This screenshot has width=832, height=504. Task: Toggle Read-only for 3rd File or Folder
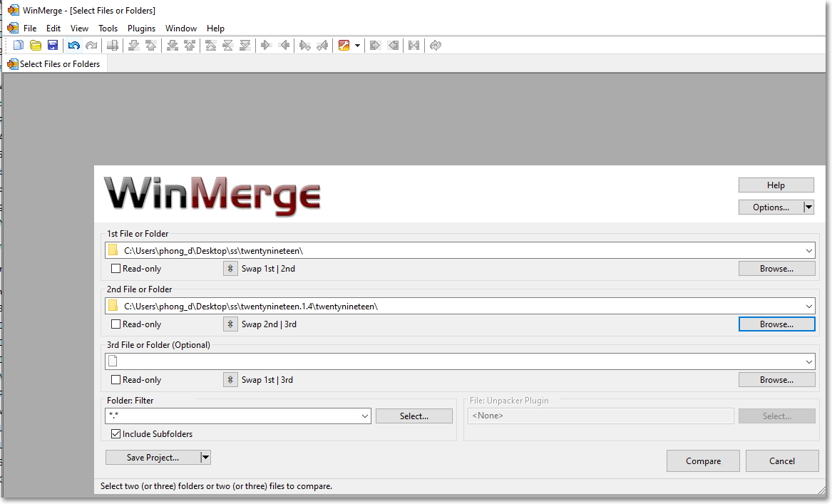[115, 380]
